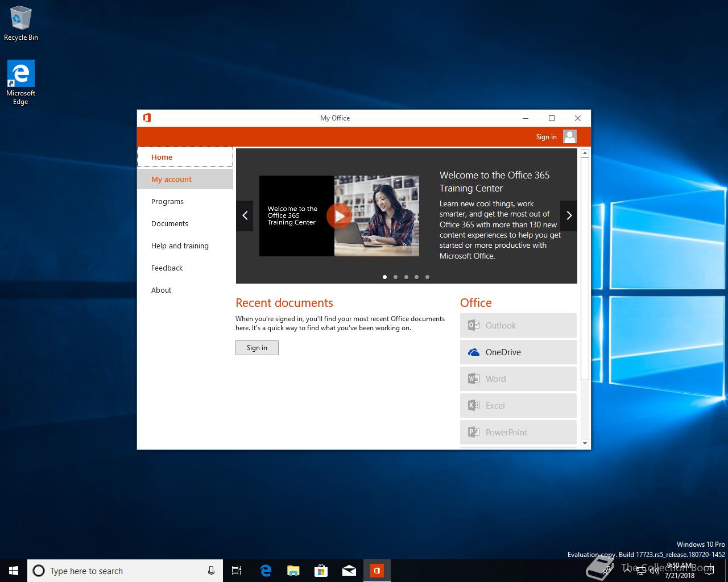Open the Mail app in the taskbar
The height and width of the screenshot is (582, 728).
point(349,571)
